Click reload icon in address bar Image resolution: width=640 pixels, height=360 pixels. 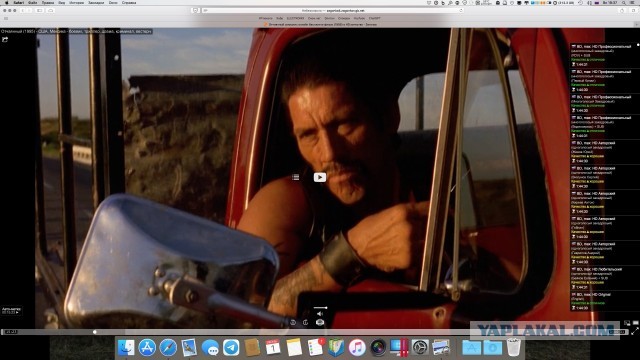(x=460, y=10)
